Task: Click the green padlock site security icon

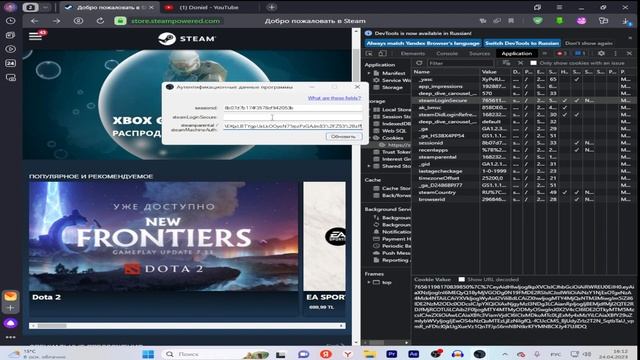Action: pyautogui.click(x=120, y=21)
